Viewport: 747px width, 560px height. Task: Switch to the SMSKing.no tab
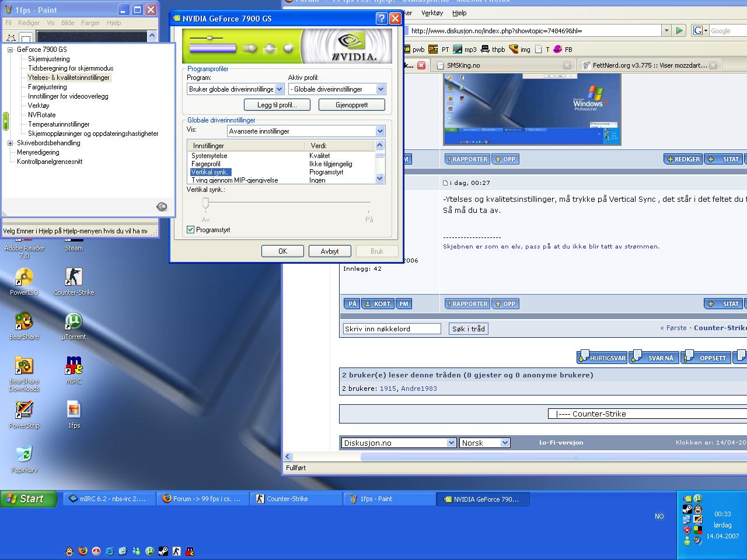click(x=463, y=65)
